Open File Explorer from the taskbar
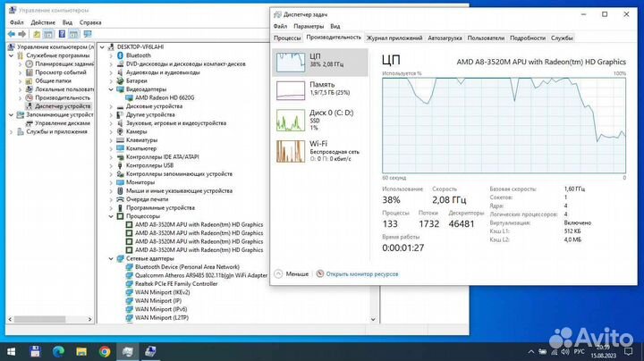This screenshot has height=361, width=644. 81,351
